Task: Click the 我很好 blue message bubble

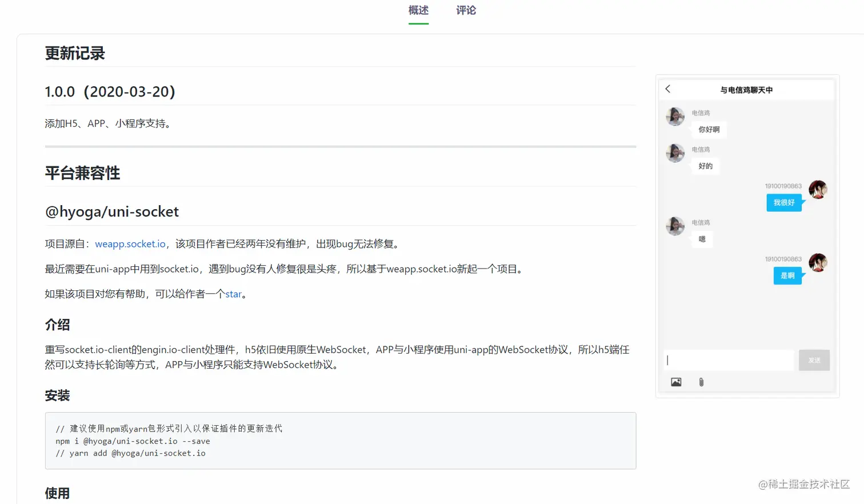Action: coord(783,202)
